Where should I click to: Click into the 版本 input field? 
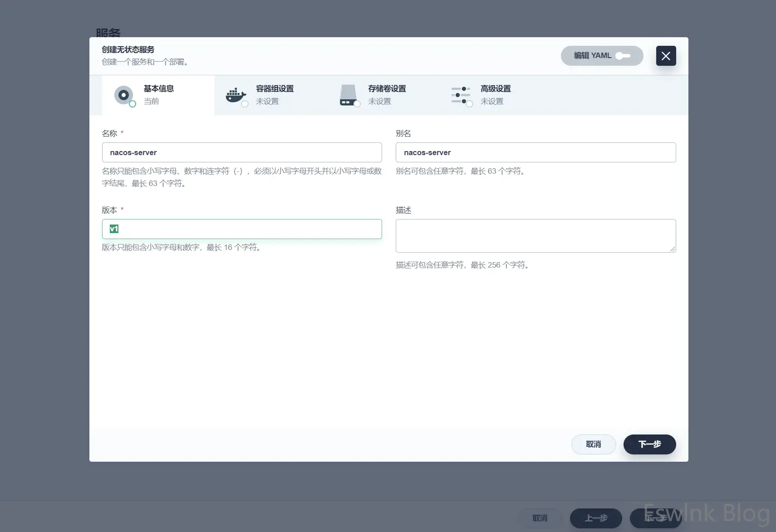(x=242, y=229)
